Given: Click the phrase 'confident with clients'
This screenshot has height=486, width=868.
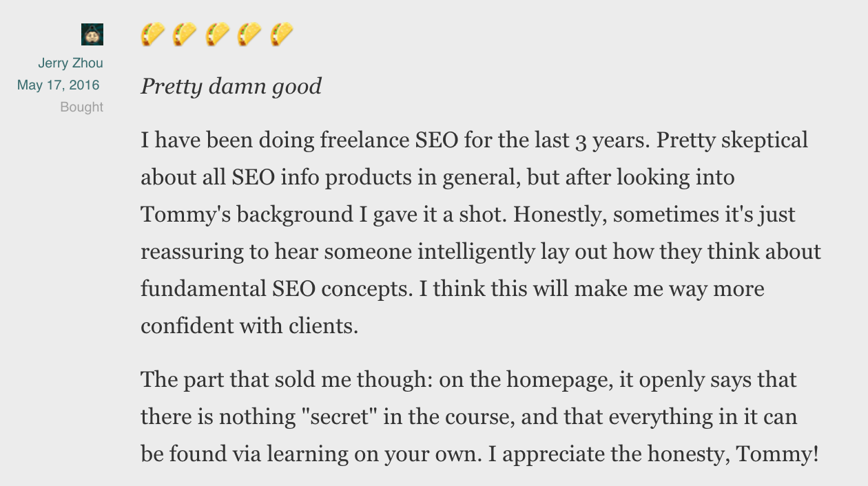Looking at the screenshot, I should tap(249, 326).
